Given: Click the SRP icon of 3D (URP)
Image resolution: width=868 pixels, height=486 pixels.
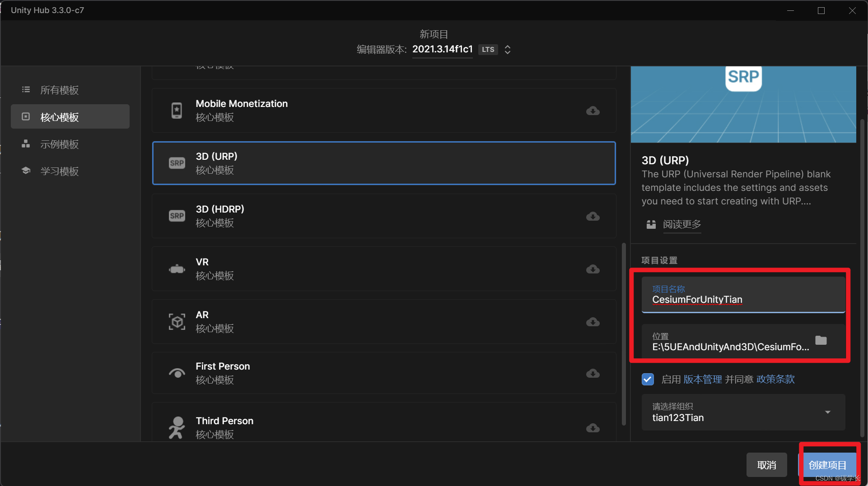Looking at the screenshot, I should pos(177,163).
